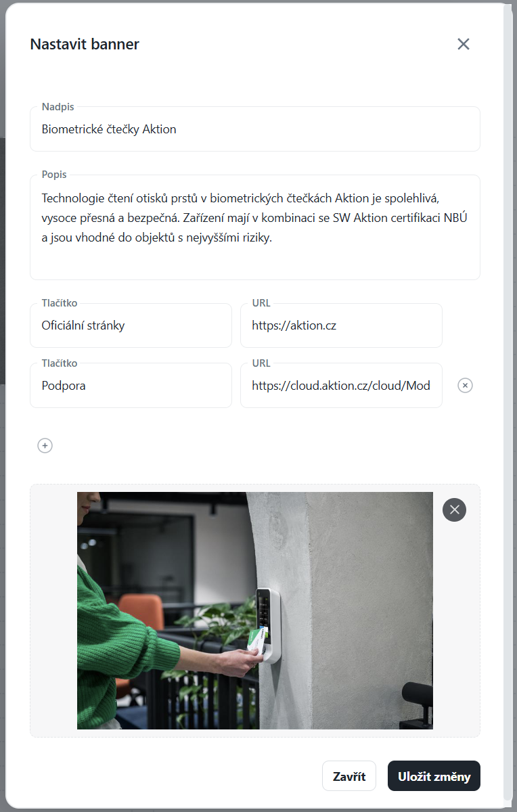Image resolution: width=517 pixels, height=812 pixels.
Task: Edit the Oficiální stránky button text field
Action: click(x=131, y=325)
